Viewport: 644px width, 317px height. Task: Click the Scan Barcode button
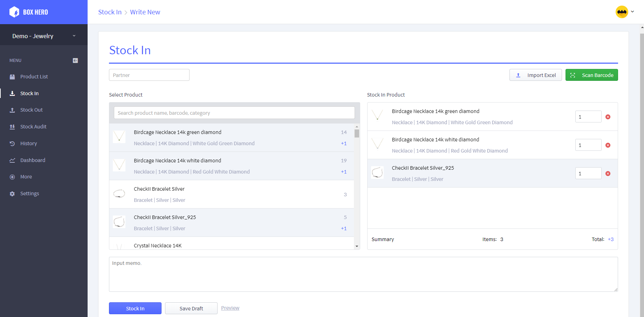[x=591, y=75]
